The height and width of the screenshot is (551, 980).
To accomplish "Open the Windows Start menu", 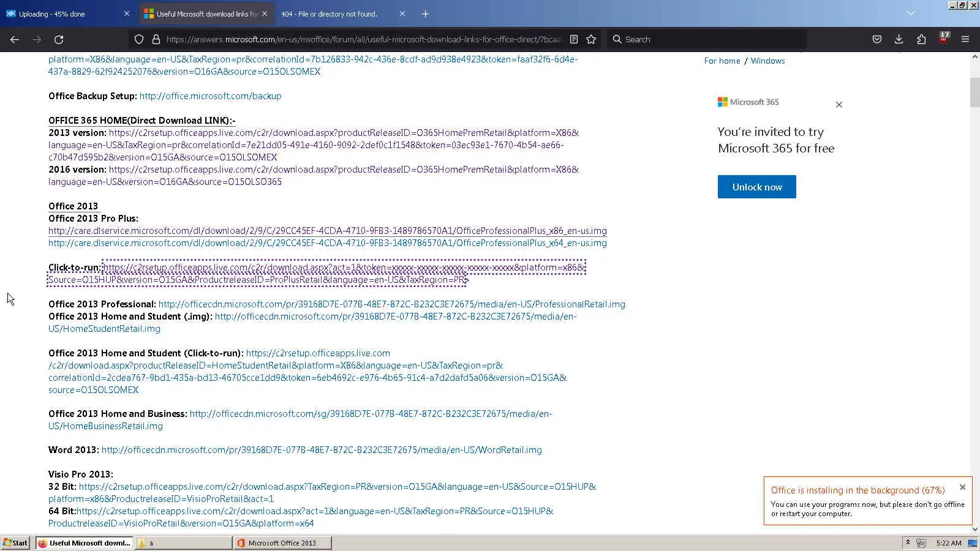I will click(x=15, y=543).
